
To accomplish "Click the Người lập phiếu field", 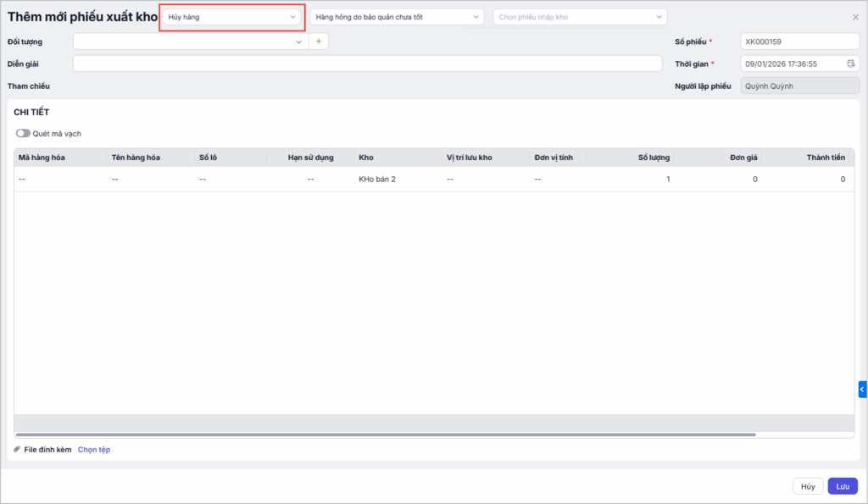I will point(800,86).
